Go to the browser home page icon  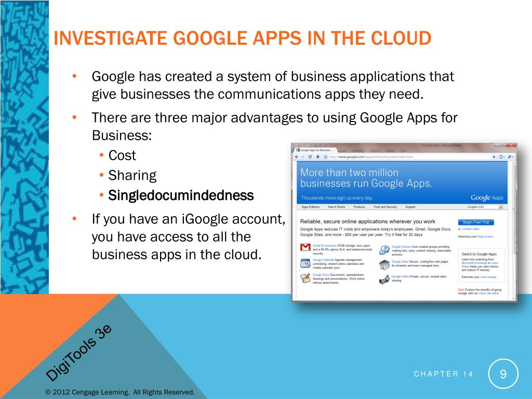[318, 157]
